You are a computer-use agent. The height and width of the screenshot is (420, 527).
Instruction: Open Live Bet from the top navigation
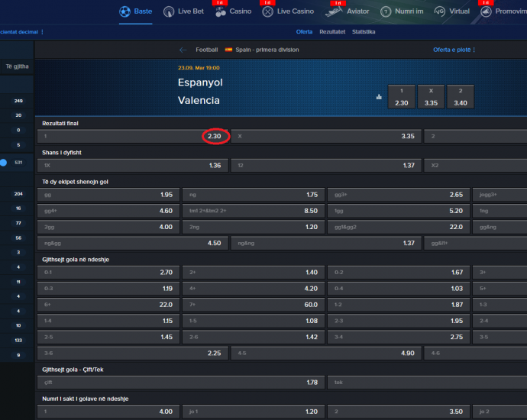pos(169,11)
